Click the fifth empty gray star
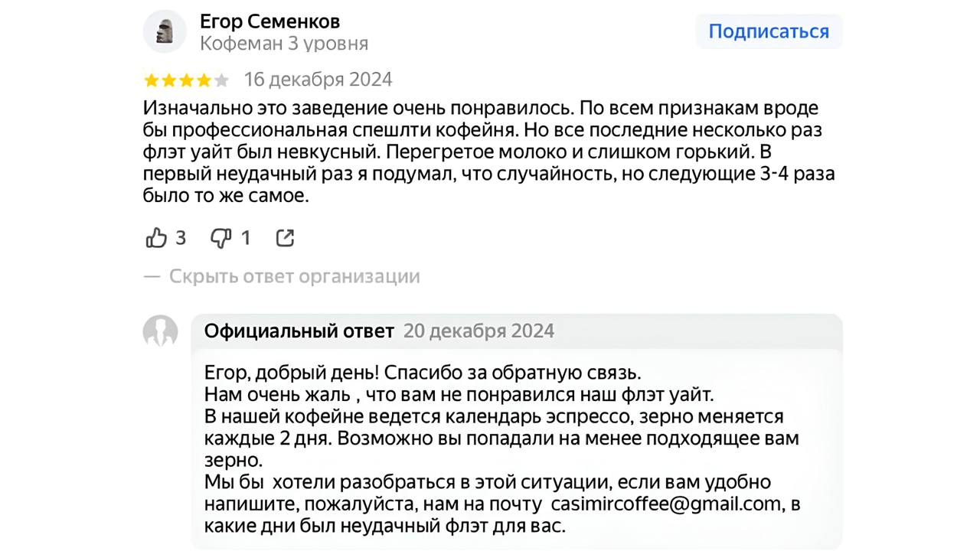This screenshot has width=980, height=551. 222,80
